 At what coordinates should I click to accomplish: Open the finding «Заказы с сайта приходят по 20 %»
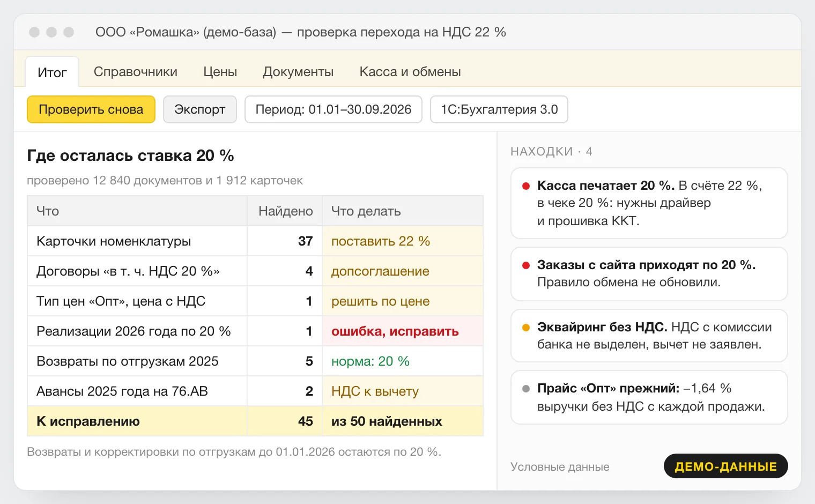649,273
